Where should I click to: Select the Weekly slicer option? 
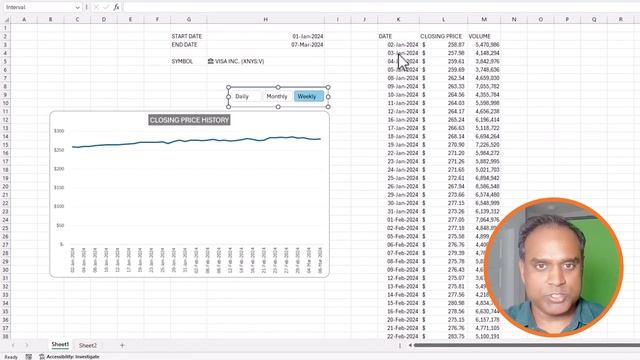pyautogui.click(x=309, y=96)
